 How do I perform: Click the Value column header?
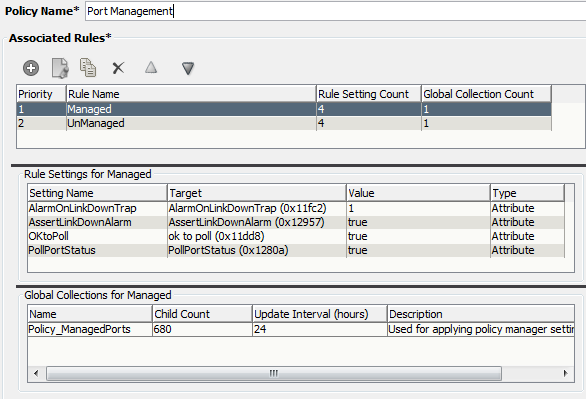click(x=418, y=193)
